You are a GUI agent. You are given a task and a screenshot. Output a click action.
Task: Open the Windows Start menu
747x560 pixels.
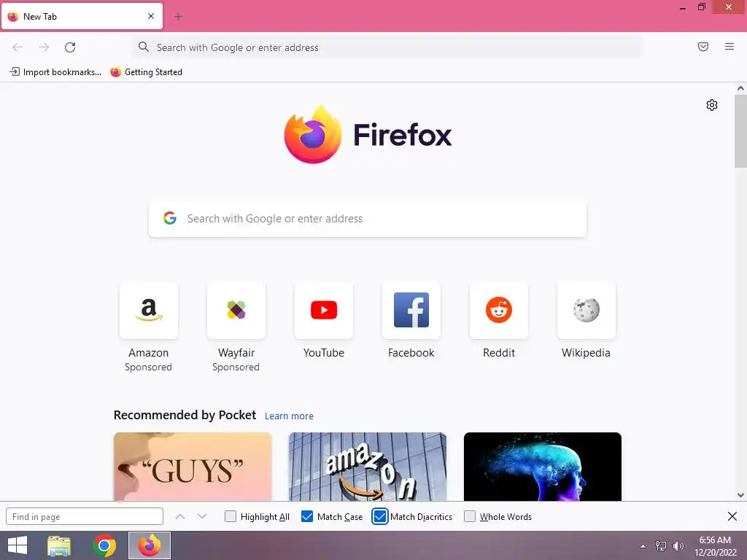click(18, 545)
